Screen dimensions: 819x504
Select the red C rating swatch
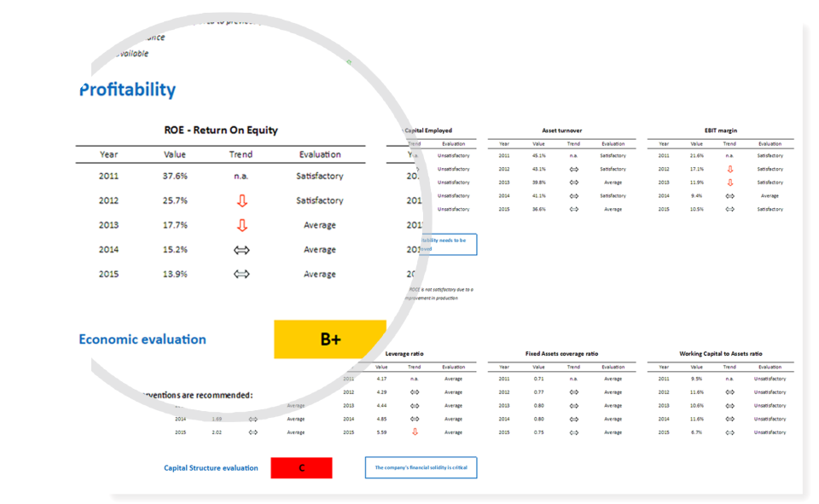tap(301, 467)
